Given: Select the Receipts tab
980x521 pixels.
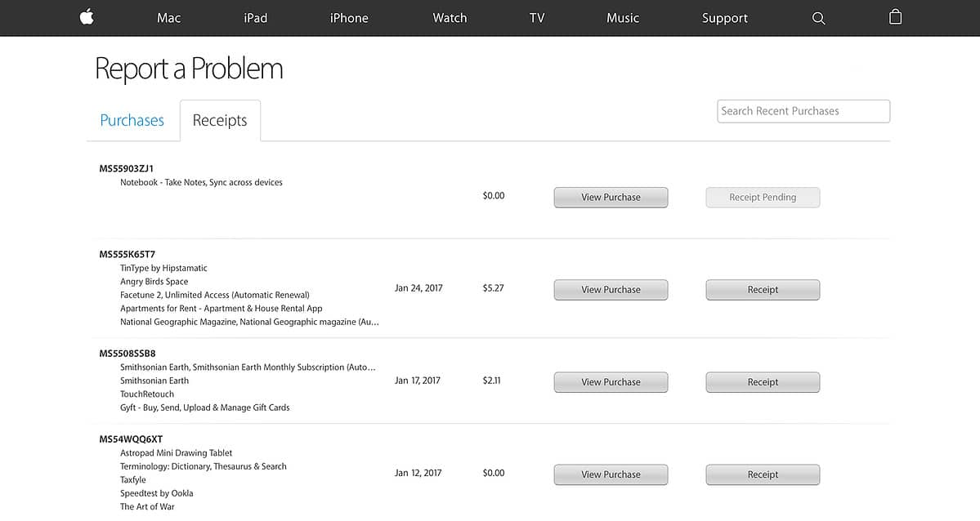Looking at the screenshot, I should pos(220,121).
